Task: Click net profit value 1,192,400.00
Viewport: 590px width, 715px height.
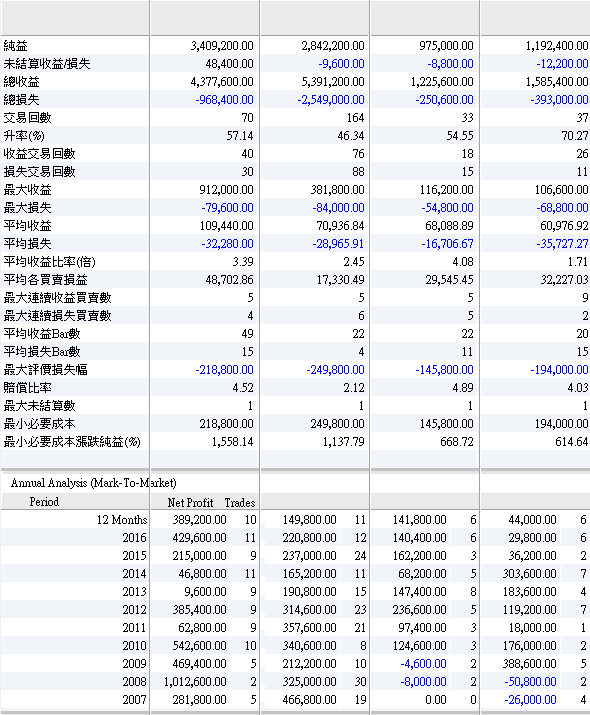Action: coord(557,46)
